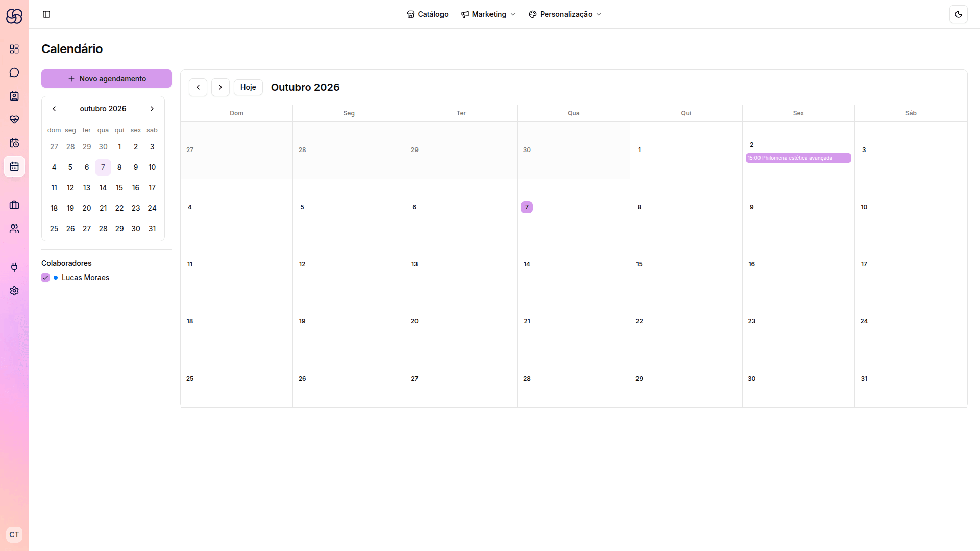Go to next month in main calendar

[220, 87]
